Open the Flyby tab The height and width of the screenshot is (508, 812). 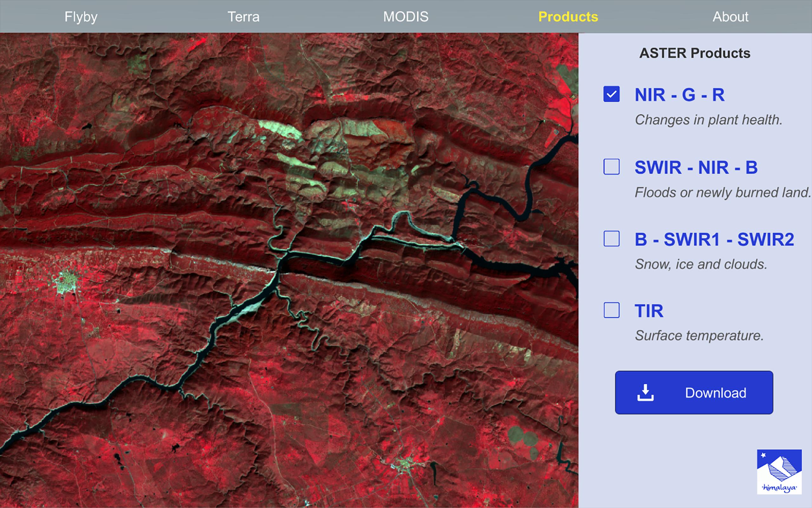(x=81, y=17)
